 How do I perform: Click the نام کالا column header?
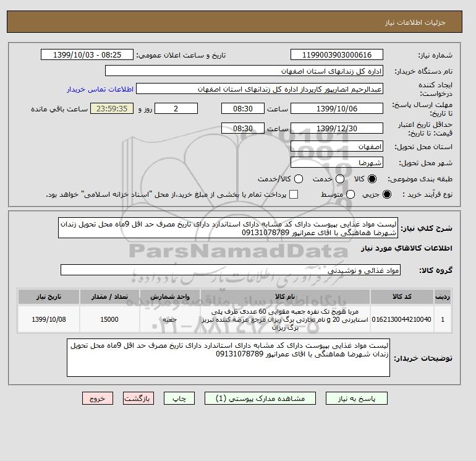(x=285, y=296)
